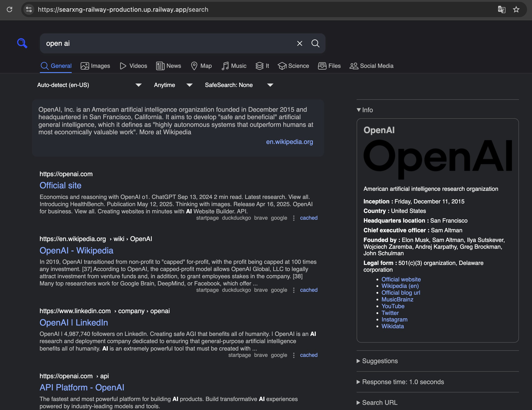Submit the search with the magnifying glass icon
The image size is (532, 410).
(x=315, y=43)
